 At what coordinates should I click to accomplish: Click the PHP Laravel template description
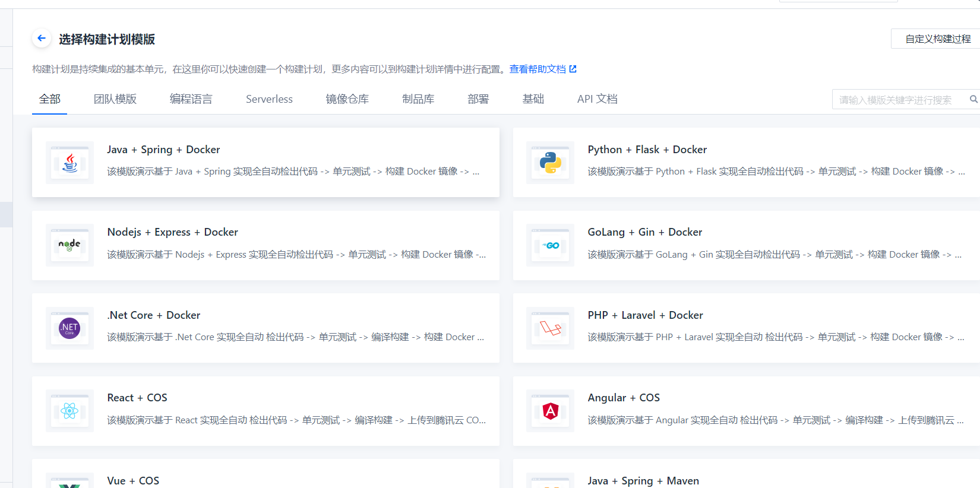pyautogui.click(x=776, y=337)
